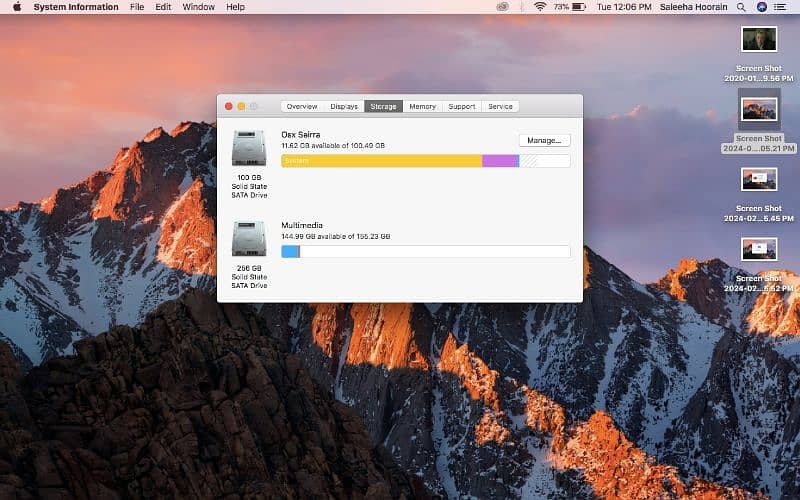Go to the Service tab
Image resolution: width=800 pixels, height=500 pixels.
500,106
